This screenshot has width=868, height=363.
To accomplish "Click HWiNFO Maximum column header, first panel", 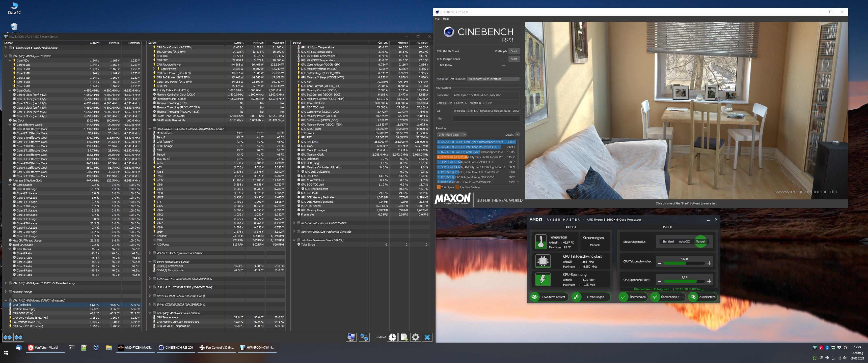I will click(134, 43).
